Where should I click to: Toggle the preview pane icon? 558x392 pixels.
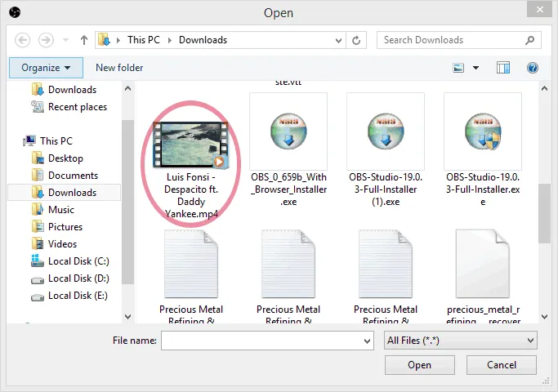(503, 68)
